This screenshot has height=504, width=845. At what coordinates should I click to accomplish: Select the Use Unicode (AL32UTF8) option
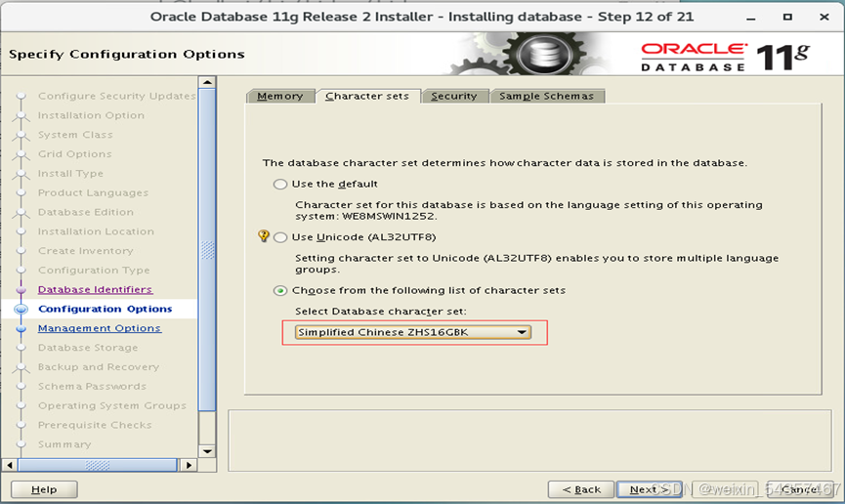click(281, 237)
